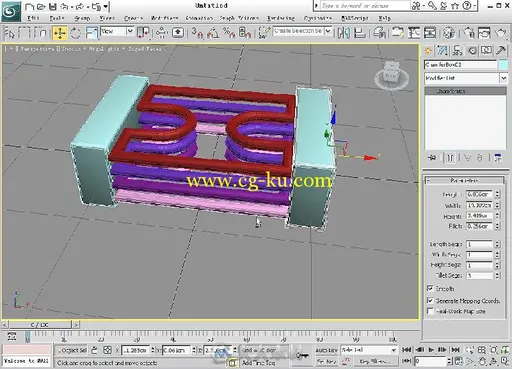Collapse the Parameters rollout
The height and width of the screenshot is (369, 512).
point(465,180)
